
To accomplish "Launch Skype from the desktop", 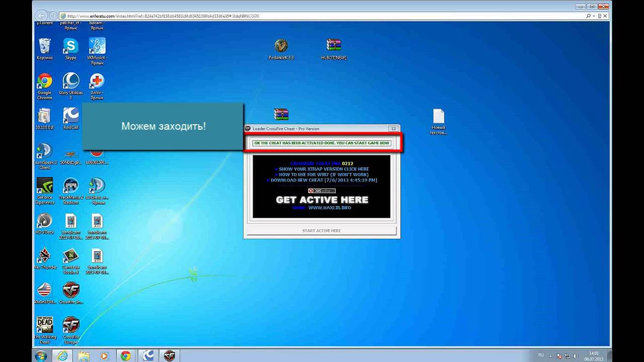I will pos(71,49).
